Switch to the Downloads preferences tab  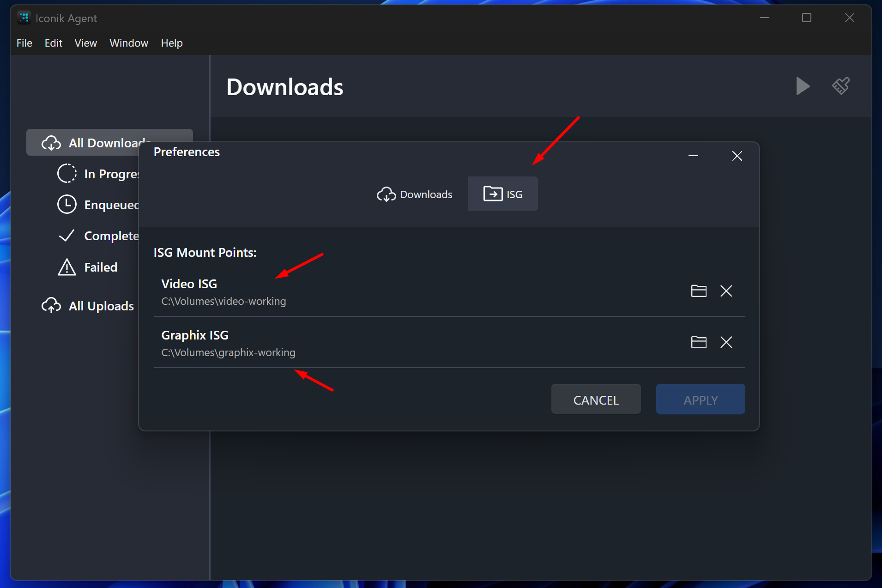[415, 194]
